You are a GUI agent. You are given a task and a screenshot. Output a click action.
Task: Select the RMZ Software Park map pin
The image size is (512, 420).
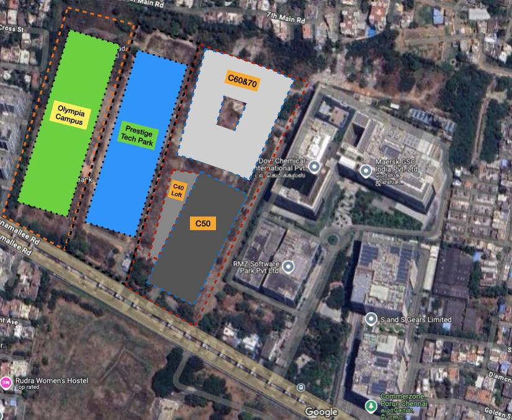[x=288, y=267]
